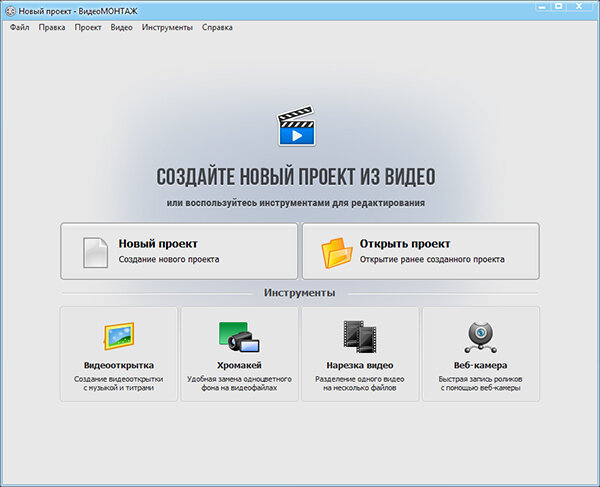
Task: Select the Нарезка видео tool label
Action: [360, 365]
